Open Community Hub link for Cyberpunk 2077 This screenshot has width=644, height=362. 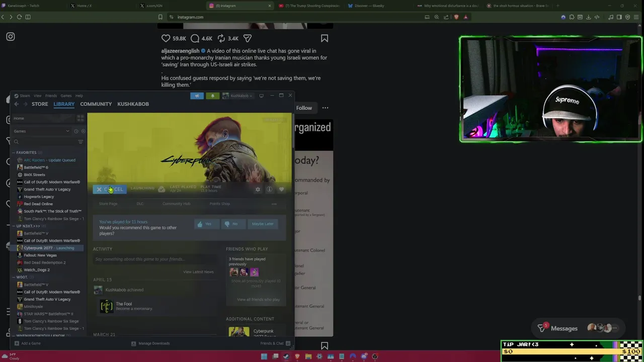point(176,204)
